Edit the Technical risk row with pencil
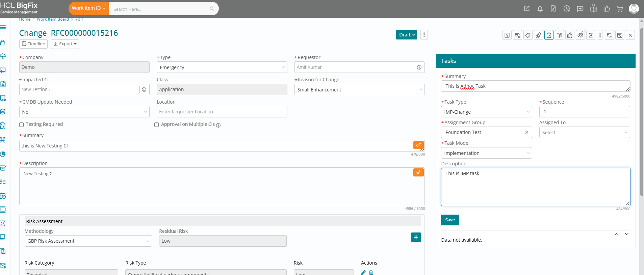Viewport: 644px width, 275px height. tap(363, 272)
